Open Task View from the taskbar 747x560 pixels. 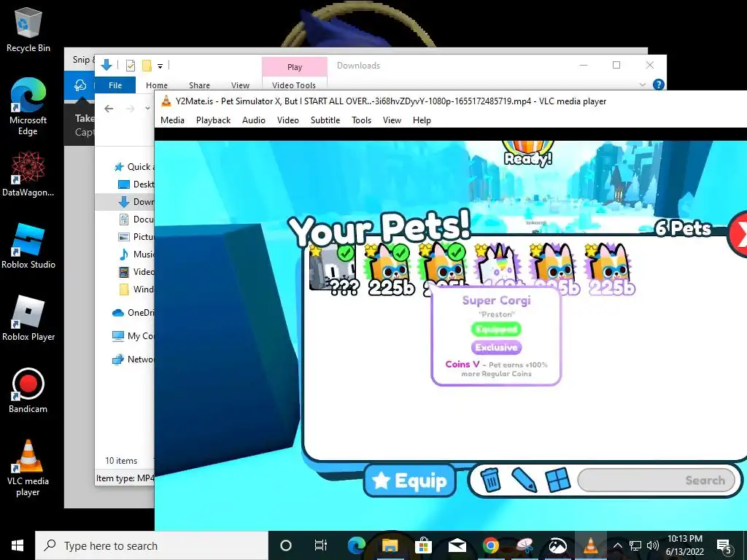321,545
